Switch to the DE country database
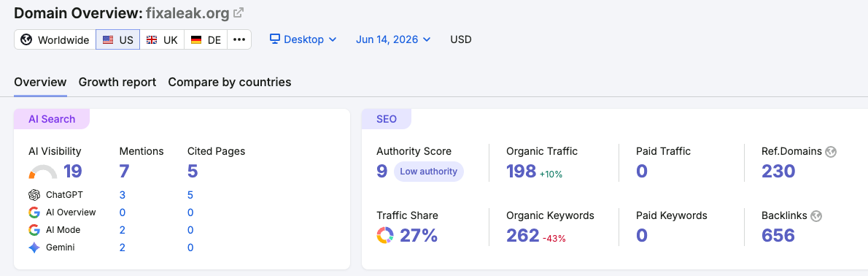The height and width of the screenshot is (276, 868). (206, 40)
